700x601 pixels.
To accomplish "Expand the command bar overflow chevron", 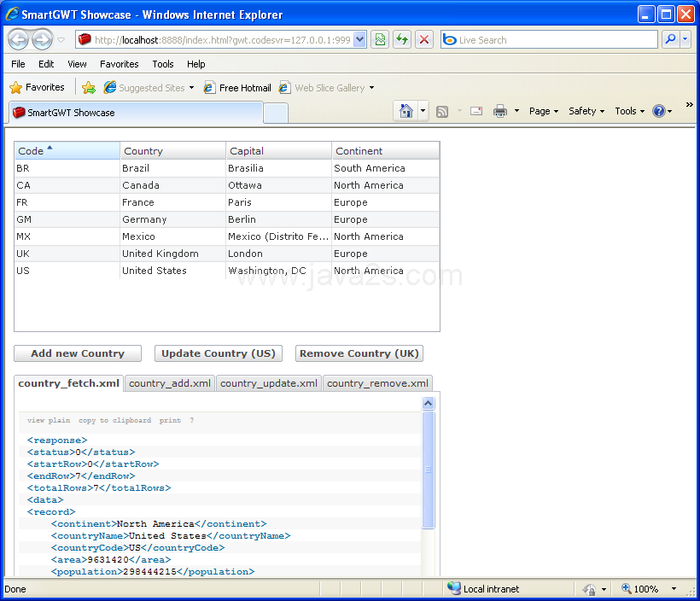I will (x=689, y=104).
